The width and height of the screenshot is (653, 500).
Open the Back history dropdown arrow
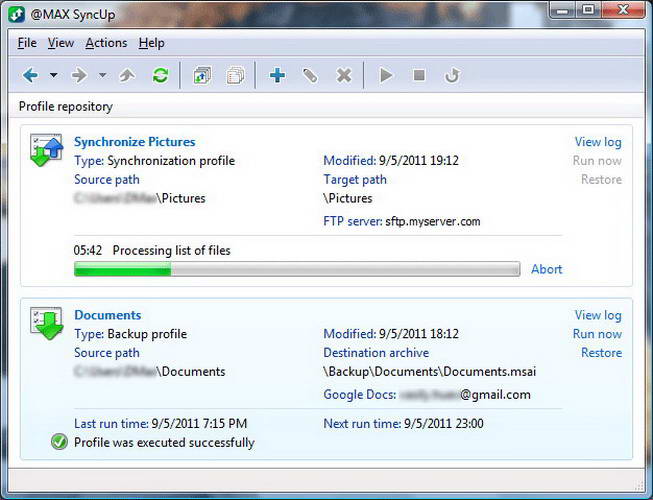point(54,75)
